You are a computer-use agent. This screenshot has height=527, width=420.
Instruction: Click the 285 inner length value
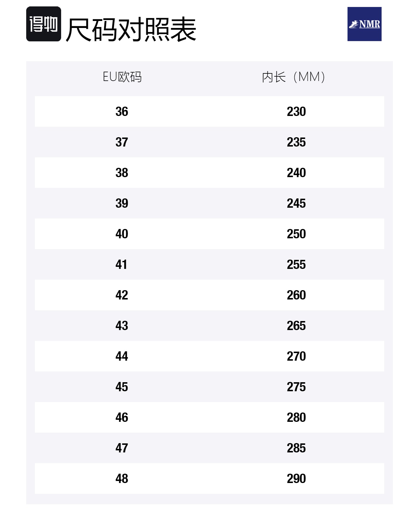click(296, 448)
